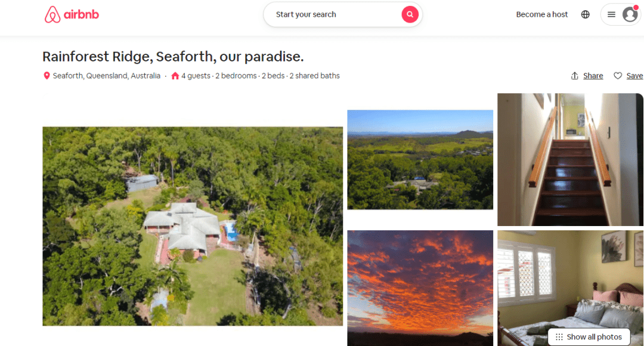The image size is (644, 346).
Task: Click the Airbnb logo icon
Action: coord(52,15)
